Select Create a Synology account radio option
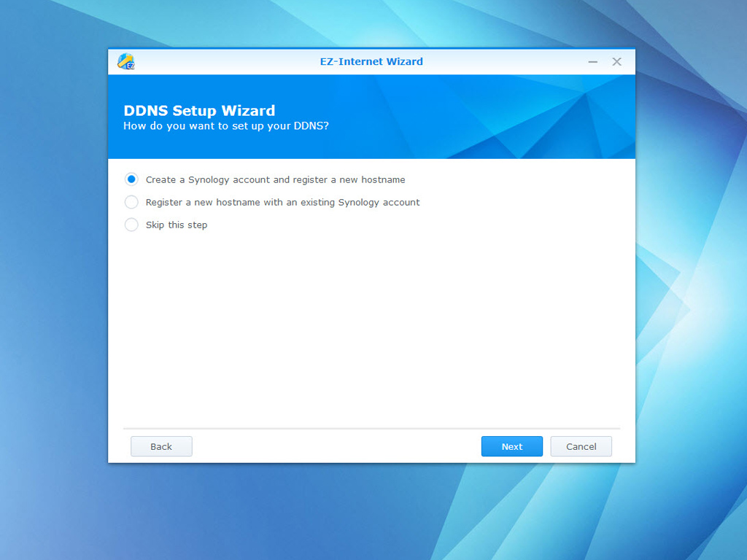Viewport: 747px width, 560px height. pos(131,179)
